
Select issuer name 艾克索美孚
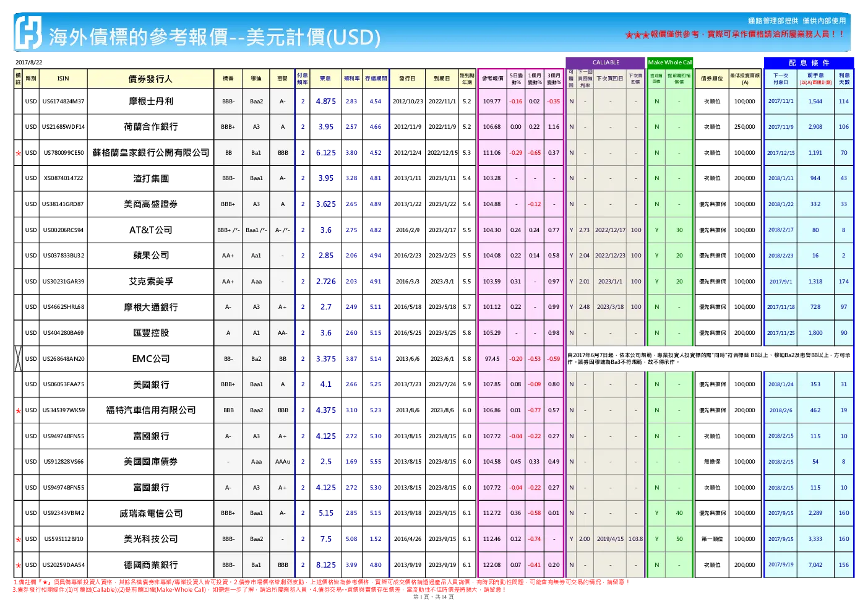pos(151,282)
